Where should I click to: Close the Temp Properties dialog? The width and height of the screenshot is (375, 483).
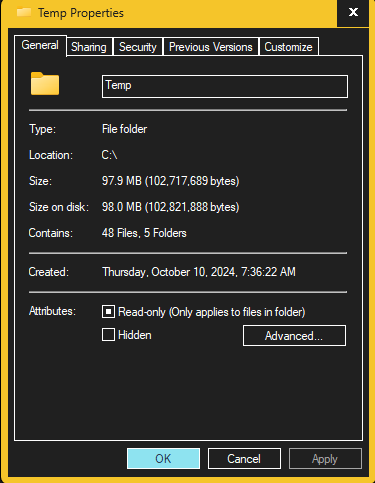(353, 13)
